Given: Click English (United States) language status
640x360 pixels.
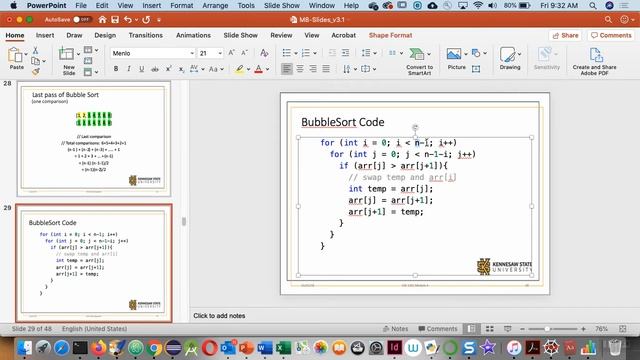Looking at the screenshot, I should point(94,329).
